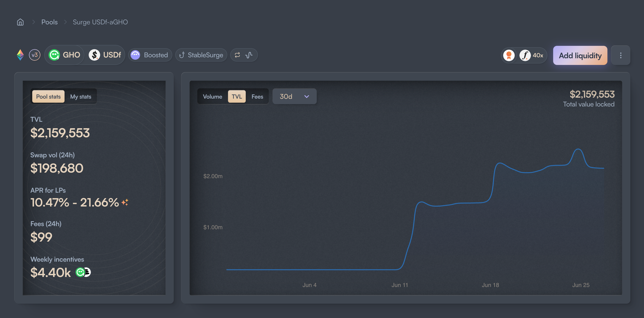
Task: Click the TVL $2,159,553 value in Pool stats
Action: (x=60, y=132)
